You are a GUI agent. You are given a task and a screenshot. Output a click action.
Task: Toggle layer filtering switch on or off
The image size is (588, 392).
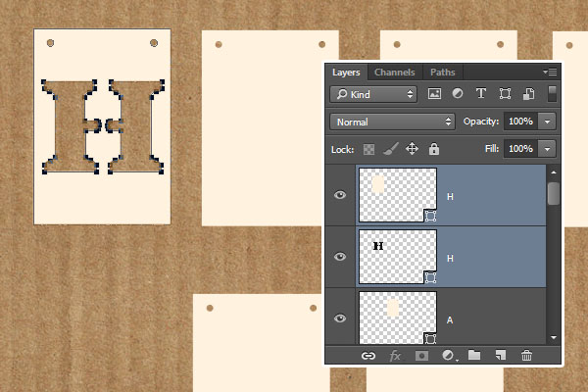point(552,94)
